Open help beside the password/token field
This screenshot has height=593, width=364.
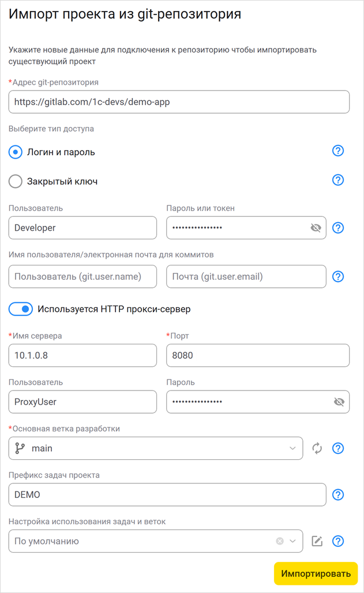point(338,228)
